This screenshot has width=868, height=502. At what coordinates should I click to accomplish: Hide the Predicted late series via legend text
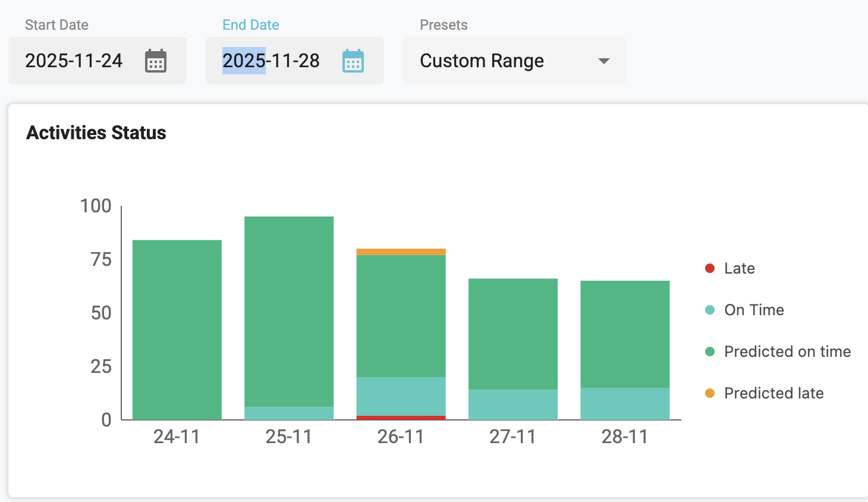coord(773,393)
